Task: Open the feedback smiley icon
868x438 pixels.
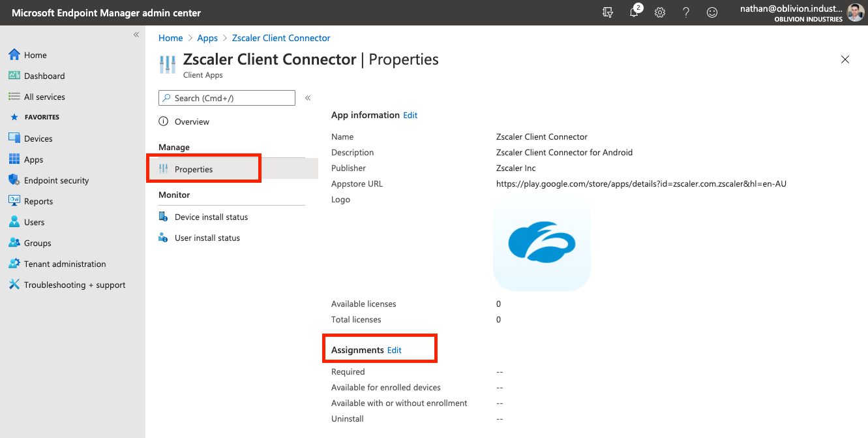Action: click(712, 12)
